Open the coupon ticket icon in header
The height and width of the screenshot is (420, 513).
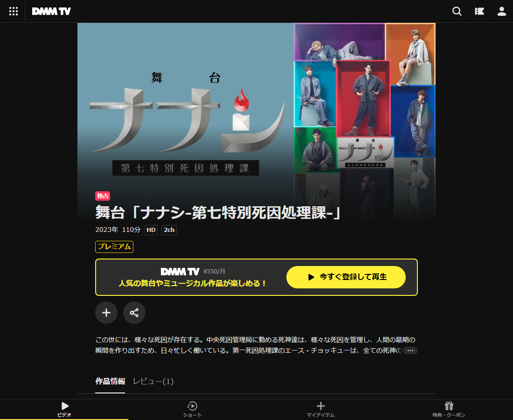[479, 12]
